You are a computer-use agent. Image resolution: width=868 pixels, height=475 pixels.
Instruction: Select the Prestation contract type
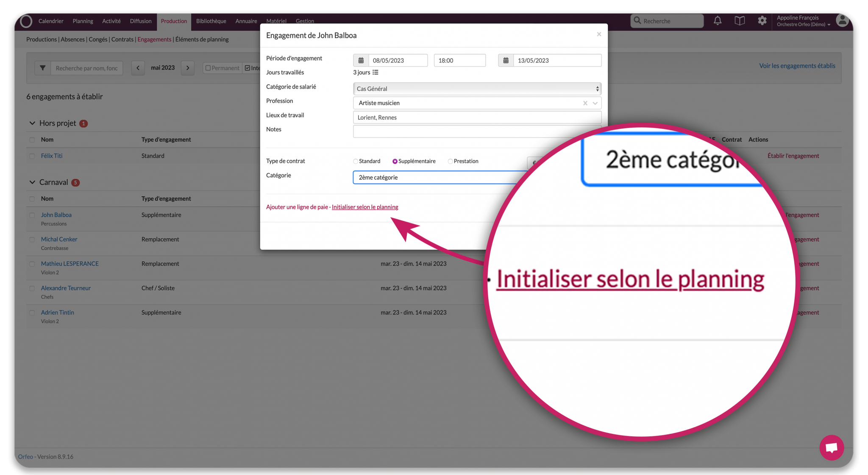[450, 161]
